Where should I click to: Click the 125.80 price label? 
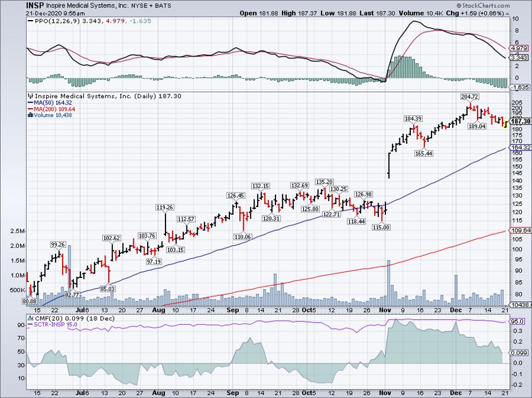(310, 209)
